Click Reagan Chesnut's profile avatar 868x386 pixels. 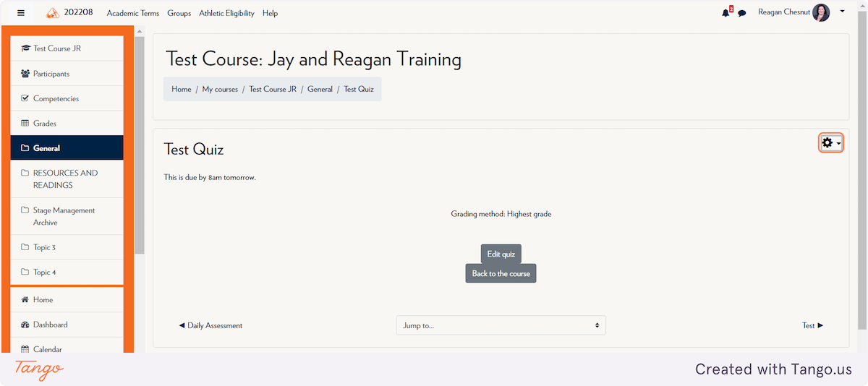tap(821, 12)
